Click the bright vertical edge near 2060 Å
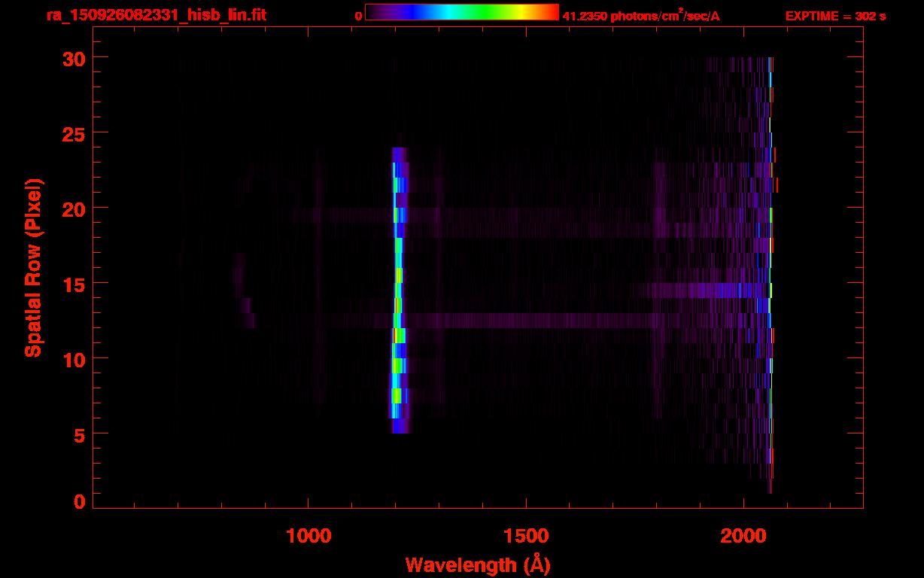 (771, 275)
